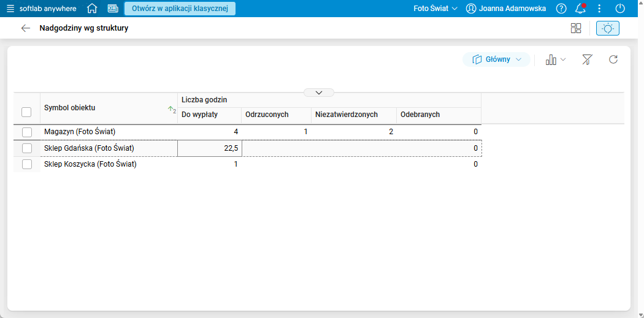The height and width of the screenshot is (318, 644).
Task: Click the green sort arrow indicator
Action: [x=172, y=110]
